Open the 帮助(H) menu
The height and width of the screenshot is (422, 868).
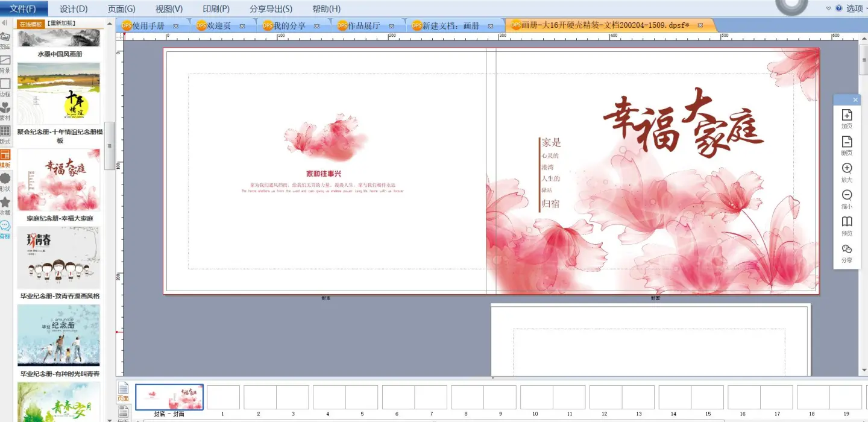pos(327,8)
